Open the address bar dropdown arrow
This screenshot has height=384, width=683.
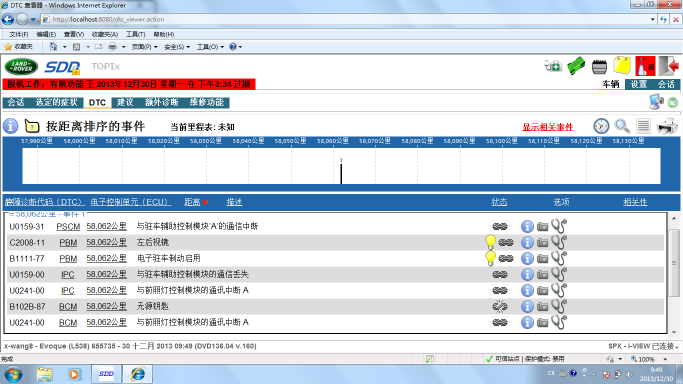[653, 19]
